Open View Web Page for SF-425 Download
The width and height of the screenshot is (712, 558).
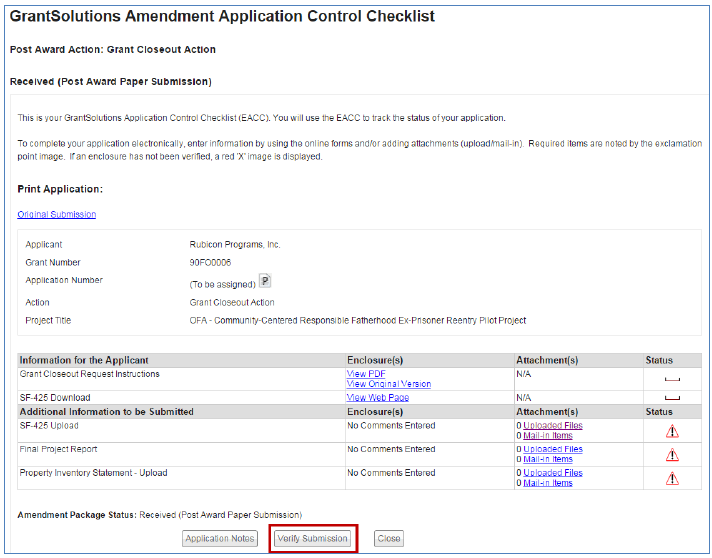click(377, 397)
